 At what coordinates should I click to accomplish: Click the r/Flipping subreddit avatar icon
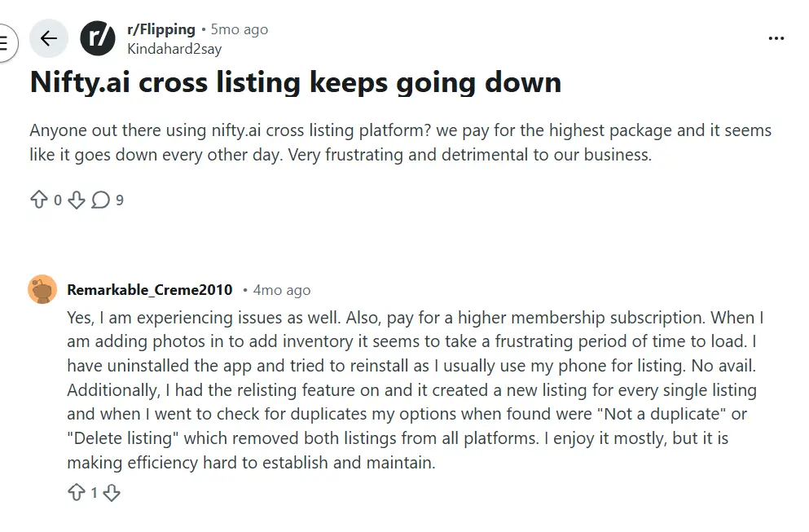98,38
